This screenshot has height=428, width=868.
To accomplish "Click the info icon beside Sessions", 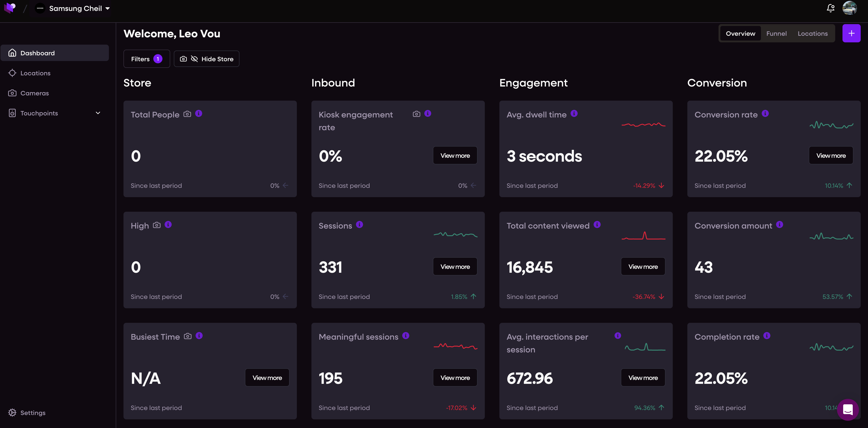I will [x=360, y=225].
